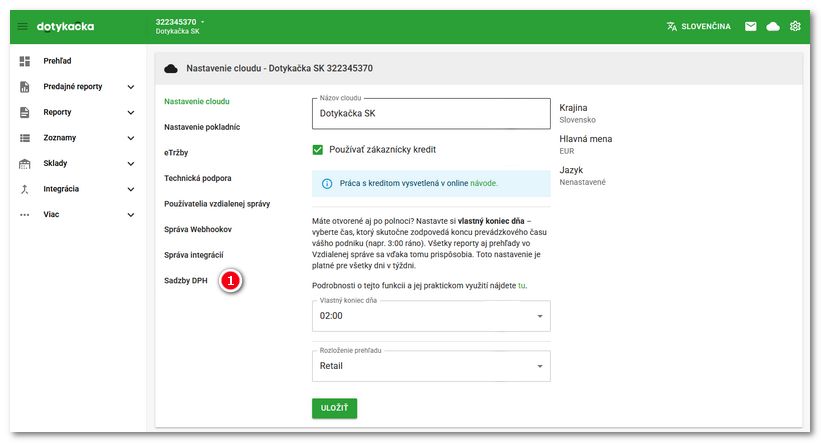Toggle the Používať zákaznícky kredit checkbox
This screenshot has width=821, height=443.
318,150
